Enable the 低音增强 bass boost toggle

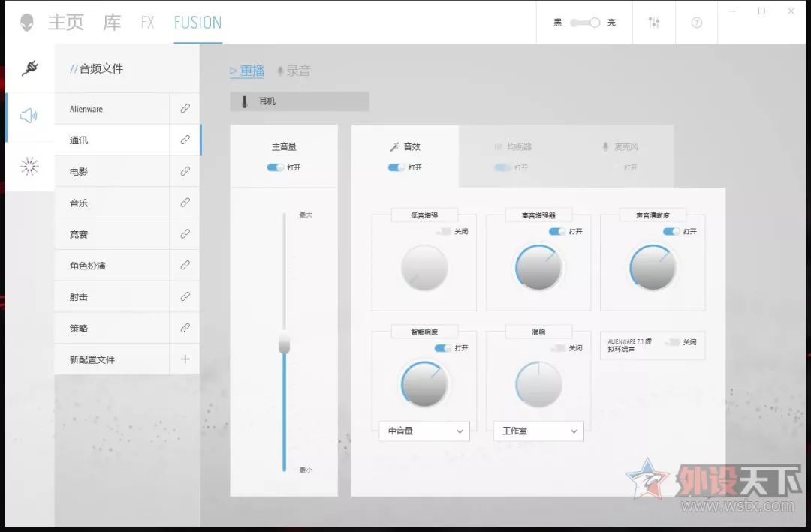pyautogui.click(x=443, y=232)
